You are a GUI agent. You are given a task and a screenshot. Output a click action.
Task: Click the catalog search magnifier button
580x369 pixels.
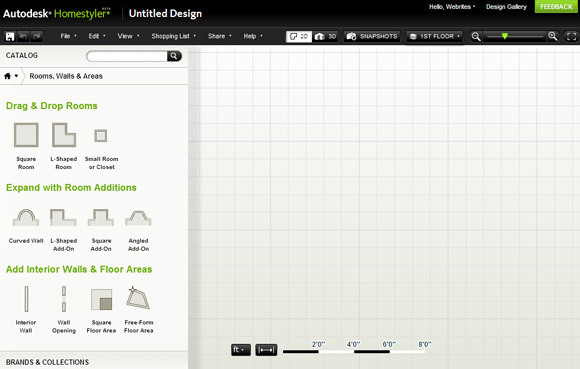(174, 56)
